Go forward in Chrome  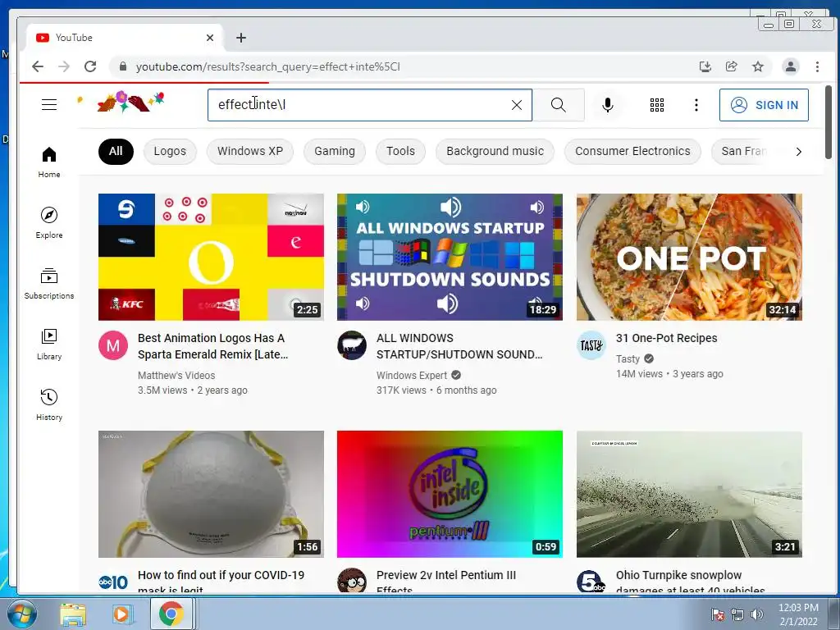64,66
